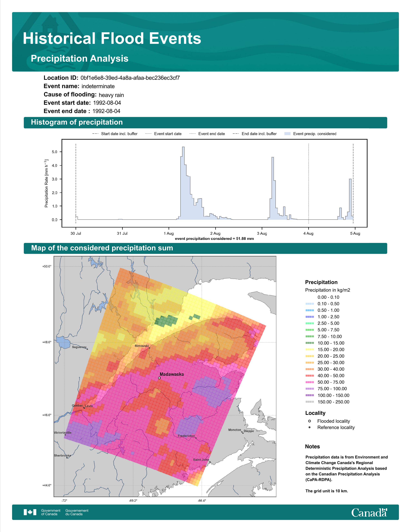Select the Map of considered precipitation sum header
Screen dimensions: 411x532
pos(205,248)
